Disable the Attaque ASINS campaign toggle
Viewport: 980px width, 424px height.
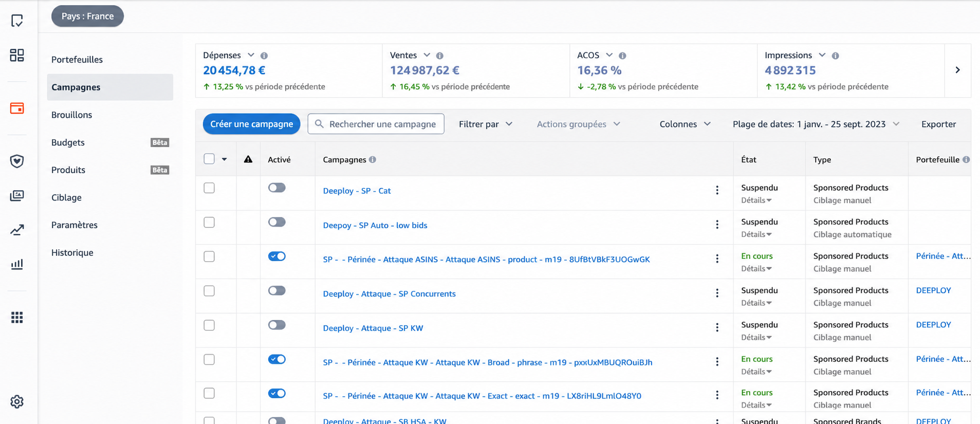(277, 256)
